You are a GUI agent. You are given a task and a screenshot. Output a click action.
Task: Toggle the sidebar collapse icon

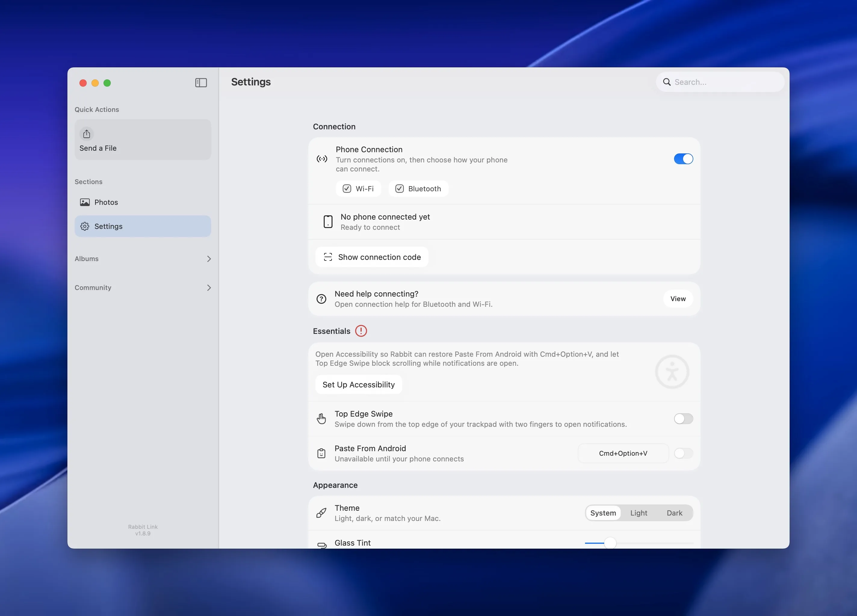[201, 83]
